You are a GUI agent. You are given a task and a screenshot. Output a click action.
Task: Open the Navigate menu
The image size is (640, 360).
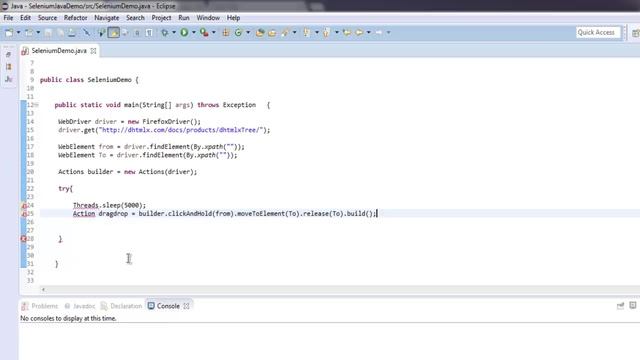point(107,18)
